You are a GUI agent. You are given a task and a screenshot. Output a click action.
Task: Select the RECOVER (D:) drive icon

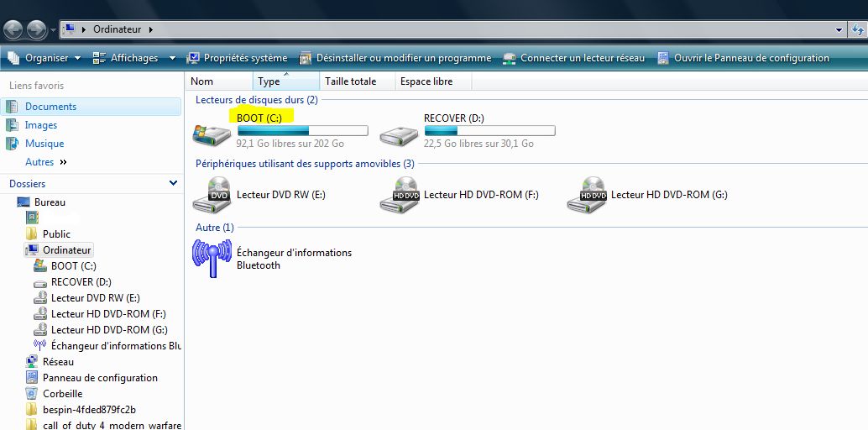click(399, 135)
